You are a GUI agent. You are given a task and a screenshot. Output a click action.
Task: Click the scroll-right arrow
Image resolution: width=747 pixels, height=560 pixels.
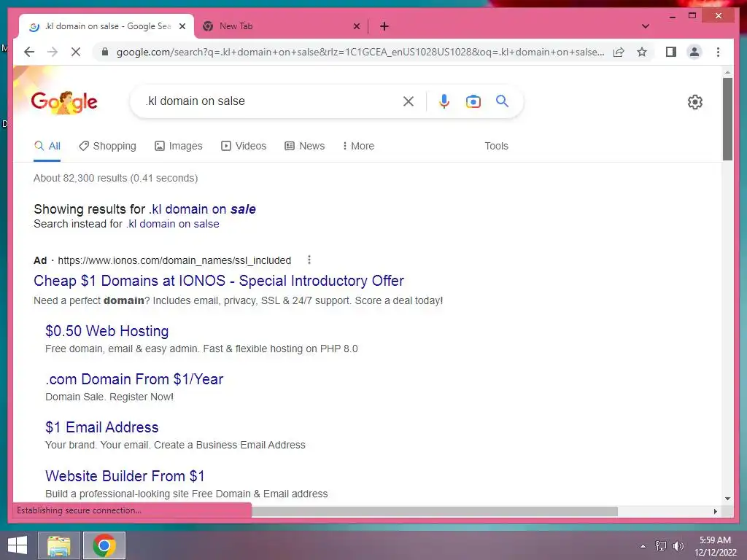coord(715,511)
